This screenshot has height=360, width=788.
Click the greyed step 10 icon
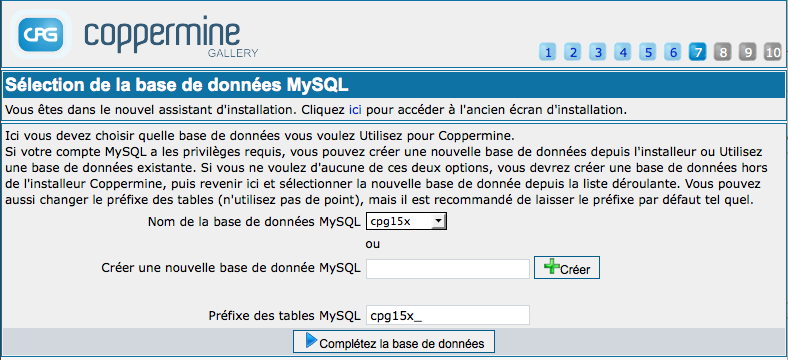click(773, 52)
